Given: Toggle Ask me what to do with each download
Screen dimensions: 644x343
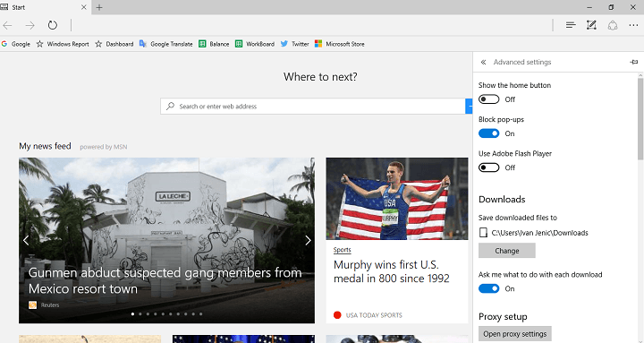Looking at the screenshot, I should (488, 288).
